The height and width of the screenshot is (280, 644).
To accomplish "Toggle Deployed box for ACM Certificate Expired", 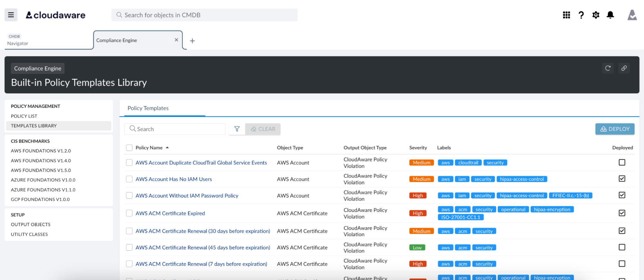I will pyautogui.click(x=622, y=213).
